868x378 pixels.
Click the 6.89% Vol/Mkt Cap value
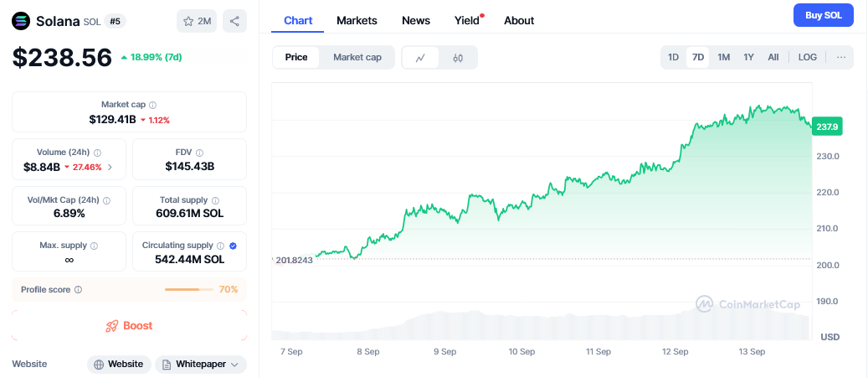click(69, 214)
